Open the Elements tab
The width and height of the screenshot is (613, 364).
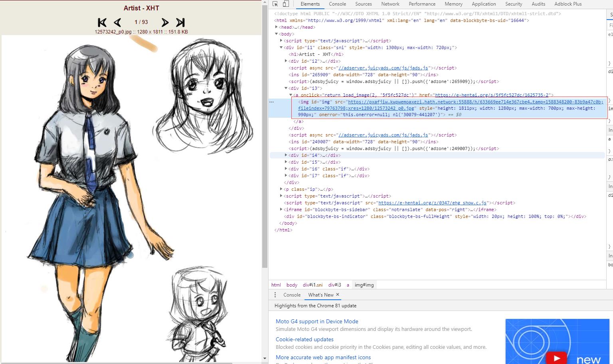point(310,4)
